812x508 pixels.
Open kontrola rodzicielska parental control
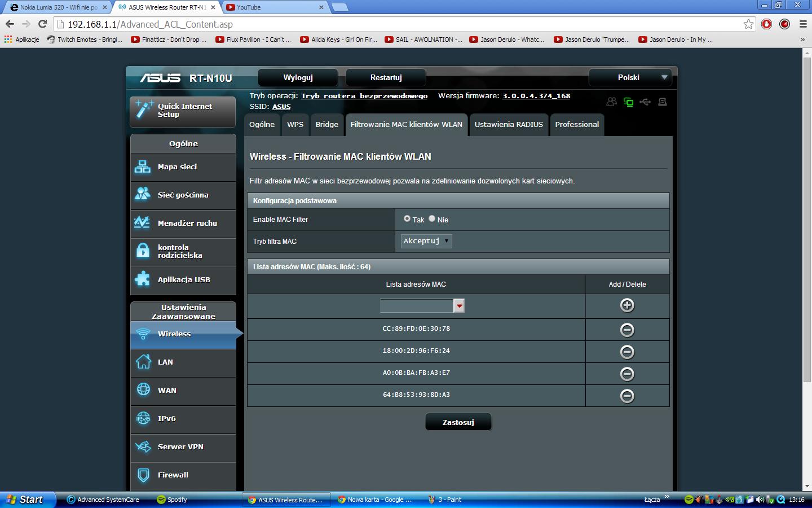tap(183, 252)
